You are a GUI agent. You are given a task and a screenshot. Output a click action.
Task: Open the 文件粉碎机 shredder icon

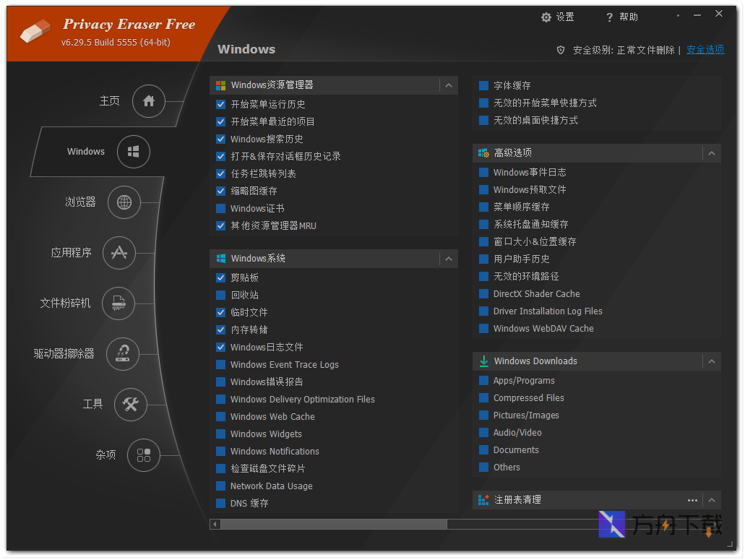tap(119, 303)
